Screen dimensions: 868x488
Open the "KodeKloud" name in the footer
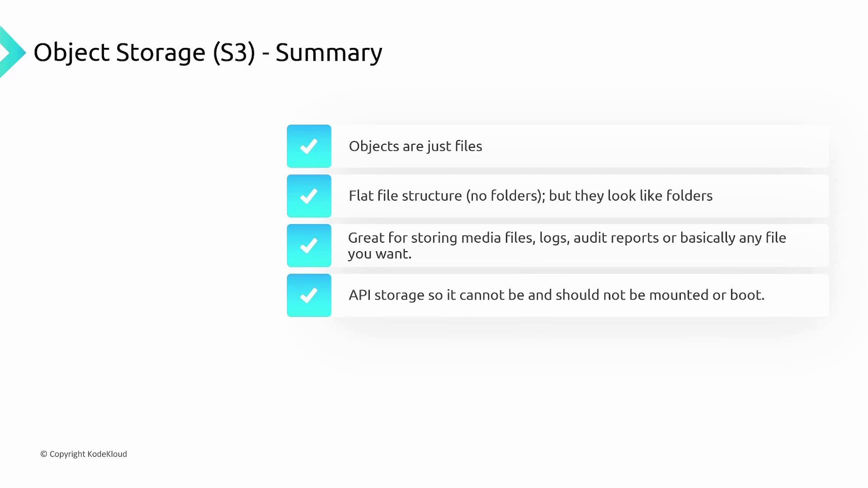pos(107,454)
